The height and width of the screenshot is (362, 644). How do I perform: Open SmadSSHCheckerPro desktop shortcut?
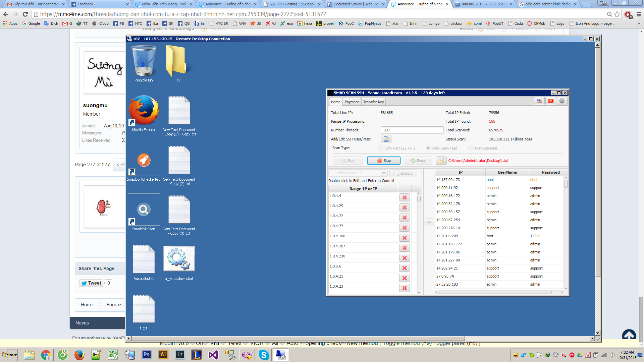[144, 160]
